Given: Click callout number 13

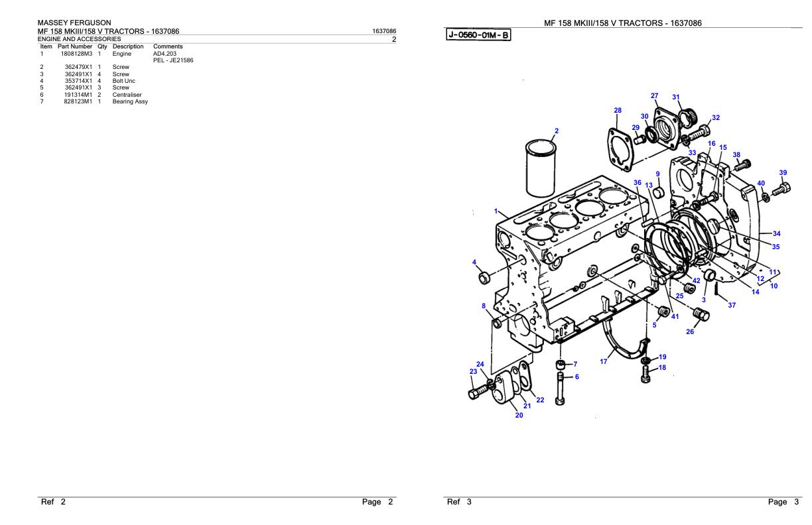Looking at the screenshot, I should click(x=649, y=185).
